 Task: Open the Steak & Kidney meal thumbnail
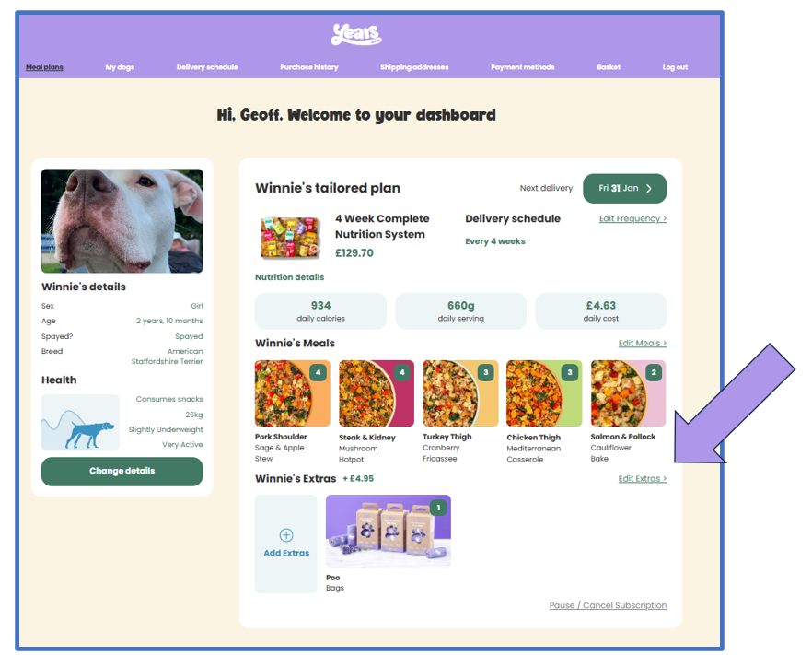(x=377, y=393)
